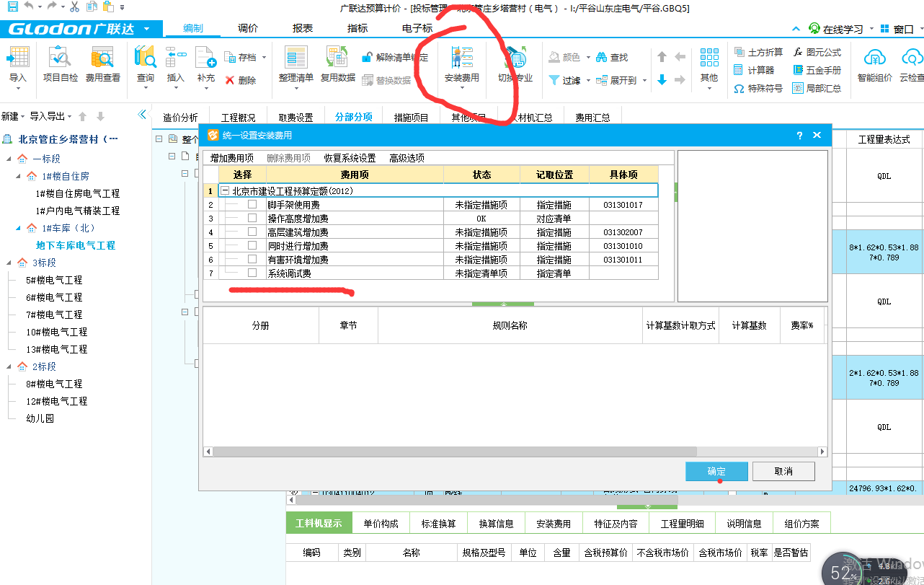Open 在线学习 online learning
This screenshot has width=924, height=585.
836,29
